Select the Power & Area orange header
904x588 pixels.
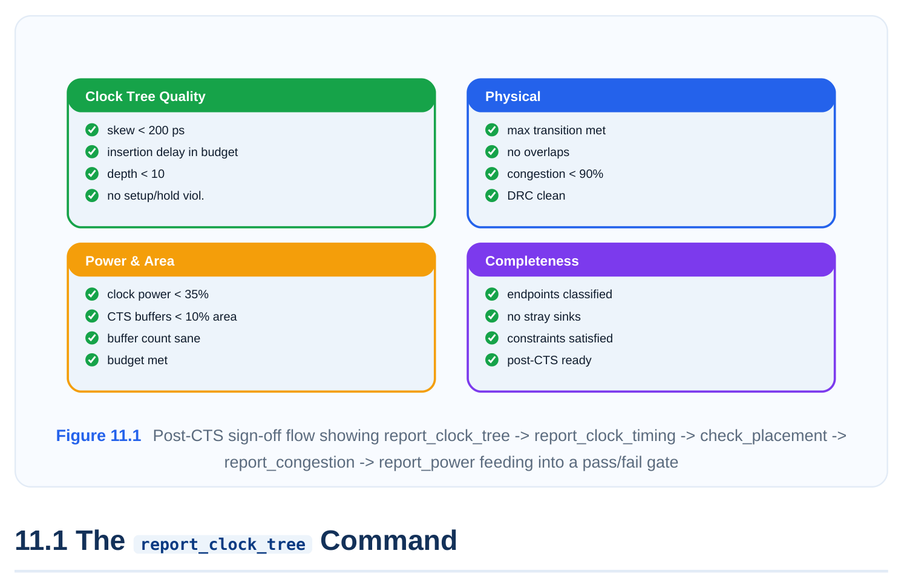pos(251,260)
